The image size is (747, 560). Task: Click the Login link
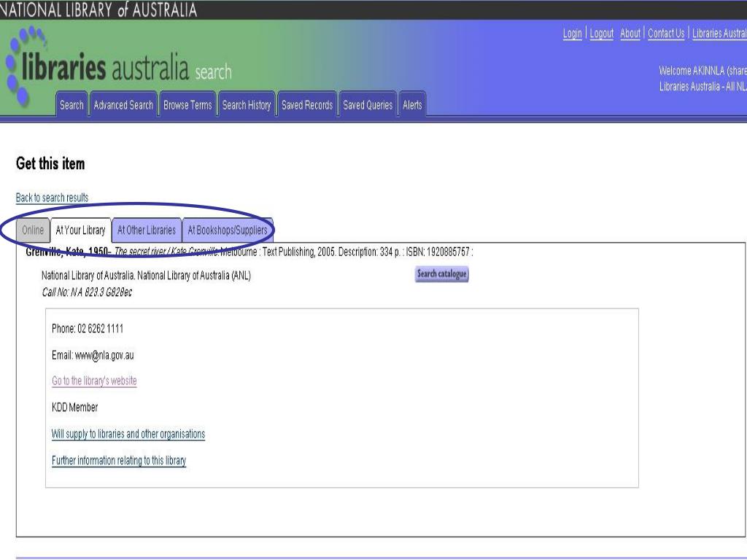[572, 34]
